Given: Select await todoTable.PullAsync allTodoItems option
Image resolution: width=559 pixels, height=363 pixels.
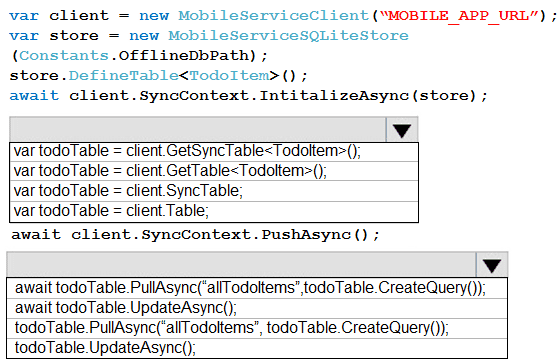Looking at the screenshot, I should point(257,288).
